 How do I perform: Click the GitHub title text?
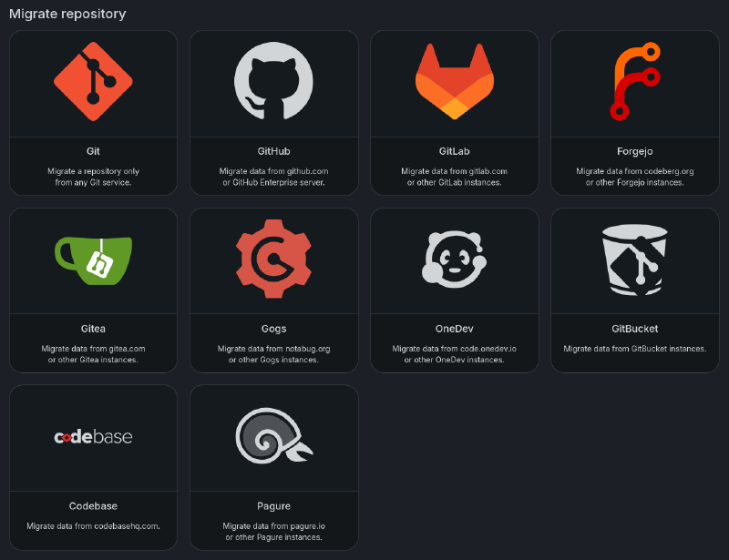point(273,151)
